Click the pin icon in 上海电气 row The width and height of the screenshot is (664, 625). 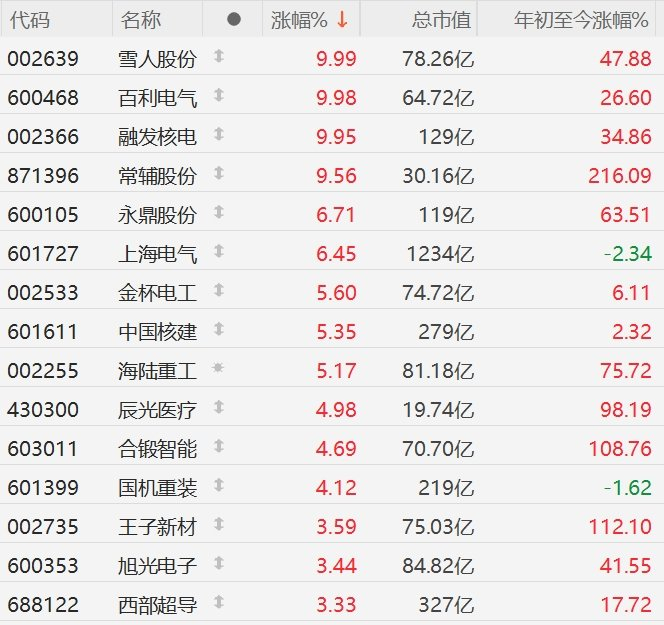click(x=219, y=252)
